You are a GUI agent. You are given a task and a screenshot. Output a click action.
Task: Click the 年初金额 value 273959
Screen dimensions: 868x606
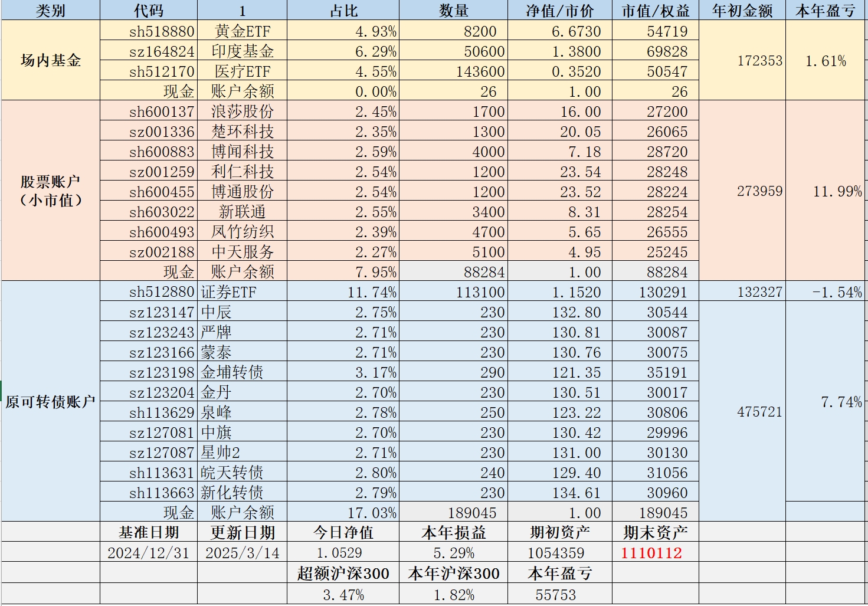[x=742, y=191]
